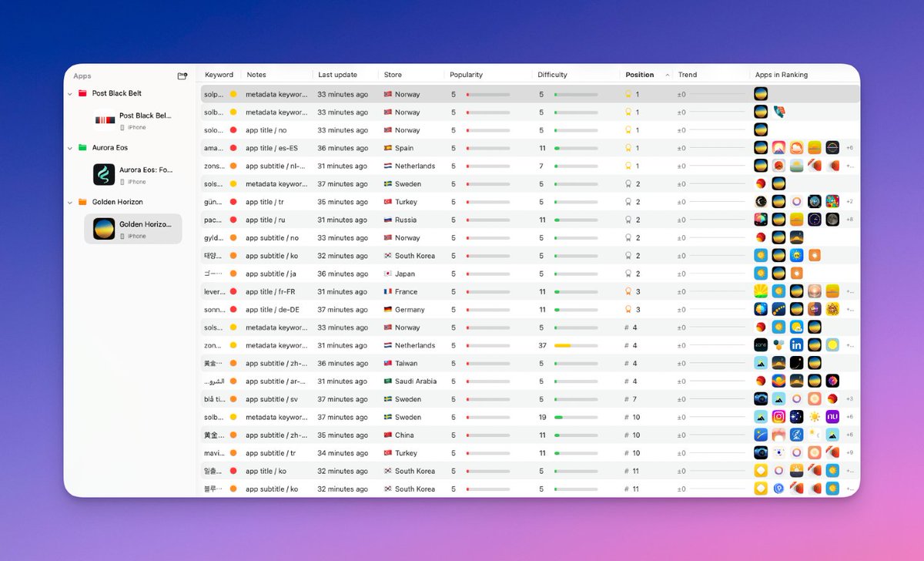Sort by the Popularity column header
Viewport: 924px width, 561px height.
pos(467,75)
